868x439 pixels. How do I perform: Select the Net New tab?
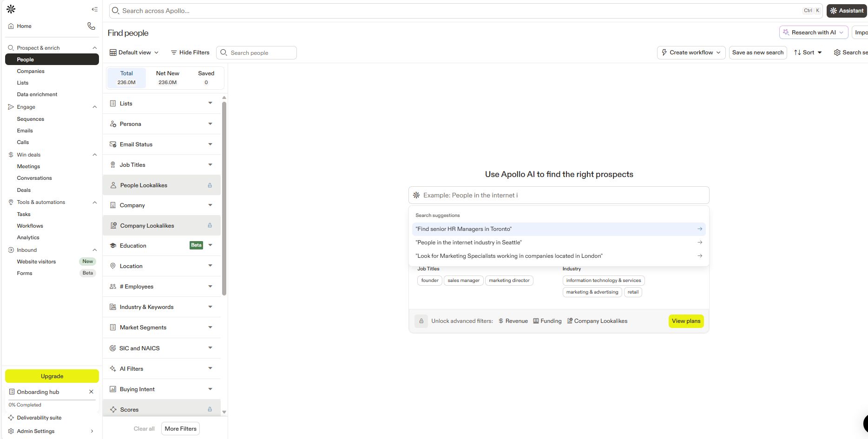[167, 78]
